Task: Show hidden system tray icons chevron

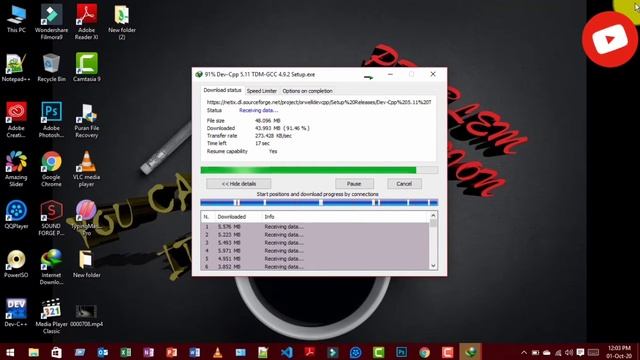Action: click(x=524, y=352)
